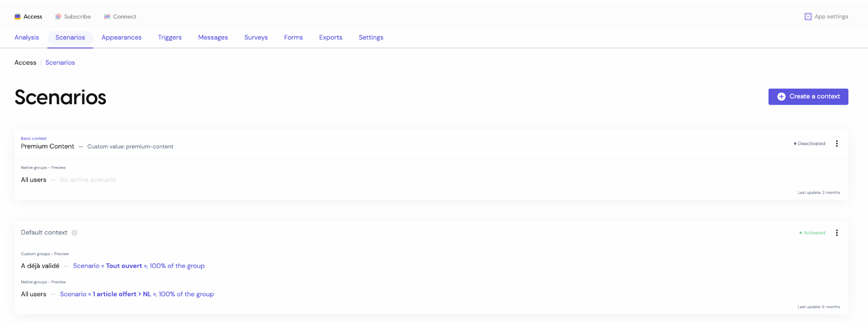
Task: Open the kebab menu for Premium Content
Action: pos(837,144)
